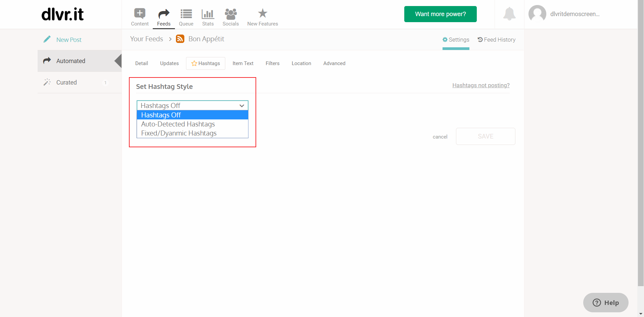The width and height of the screenshot is (644, 317).
Task: Click the New Post pencil icon
Action: (47, 39)
